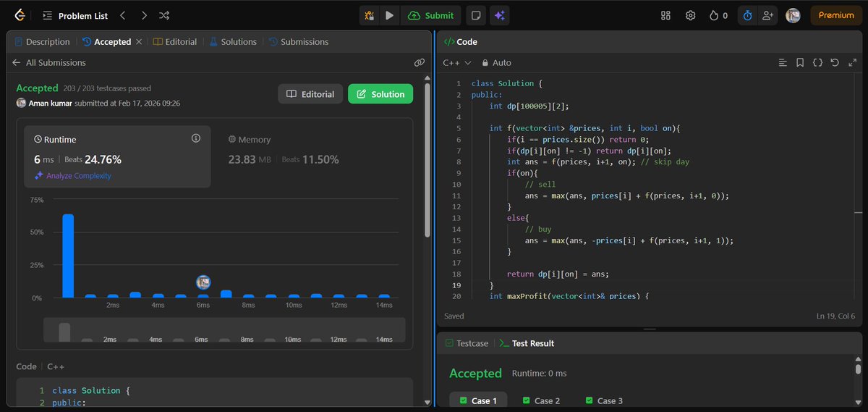Viewport: 868px width, 412px height.
Task: Click "11.50%" memory beats value
Action: 320,159
